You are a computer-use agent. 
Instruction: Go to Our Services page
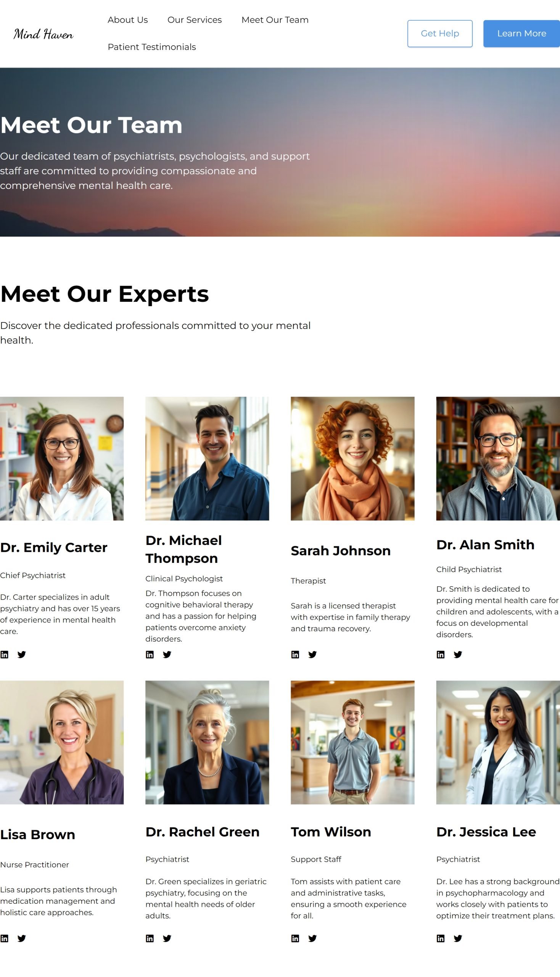[x=195, y=20]
